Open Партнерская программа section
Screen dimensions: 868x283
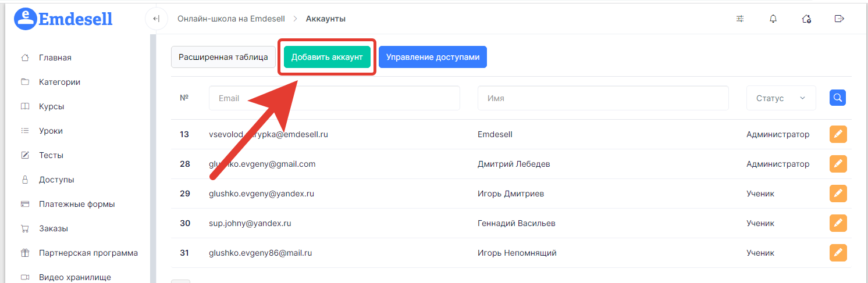pos(88,253)
